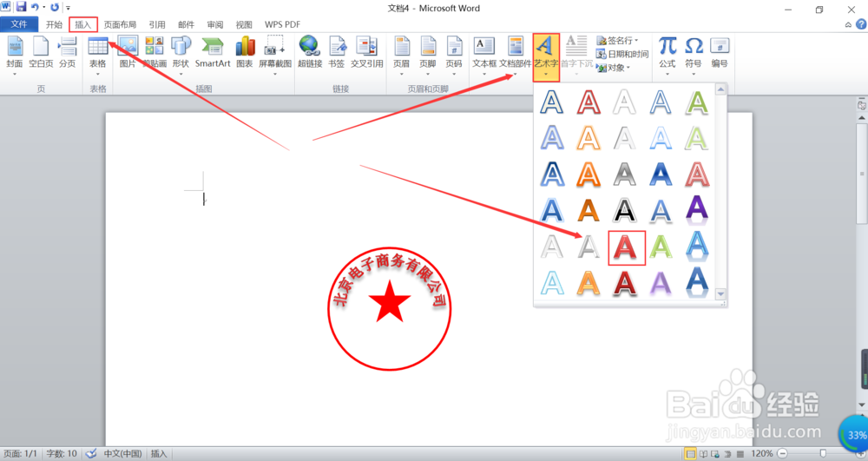Open the screenshot (屏幕截图) tool
Image resolution: width=868 pixels, height=461 pixels.
tap(275, 56)
